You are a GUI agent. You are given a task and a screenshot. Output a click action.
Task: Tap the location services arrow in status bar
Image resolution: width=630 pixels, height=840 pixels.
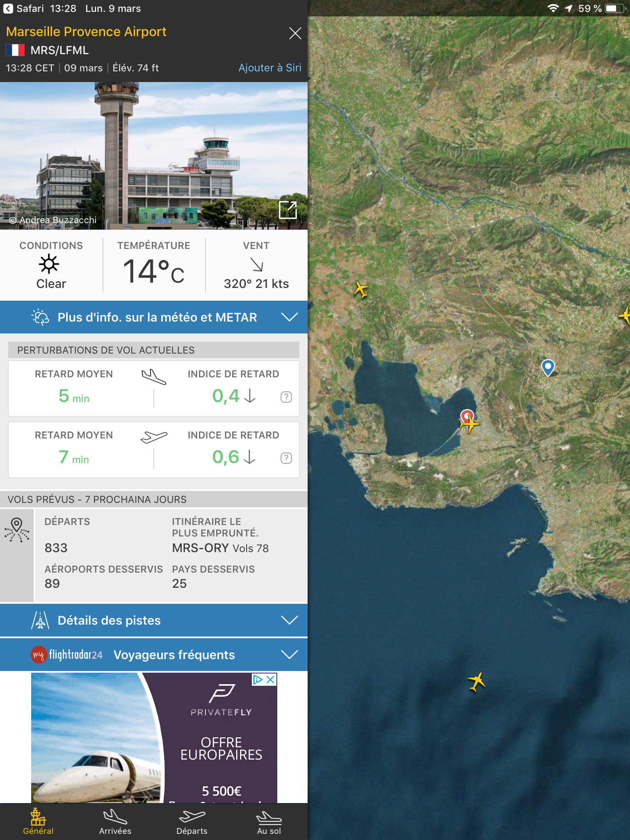(x=568, y=9)
